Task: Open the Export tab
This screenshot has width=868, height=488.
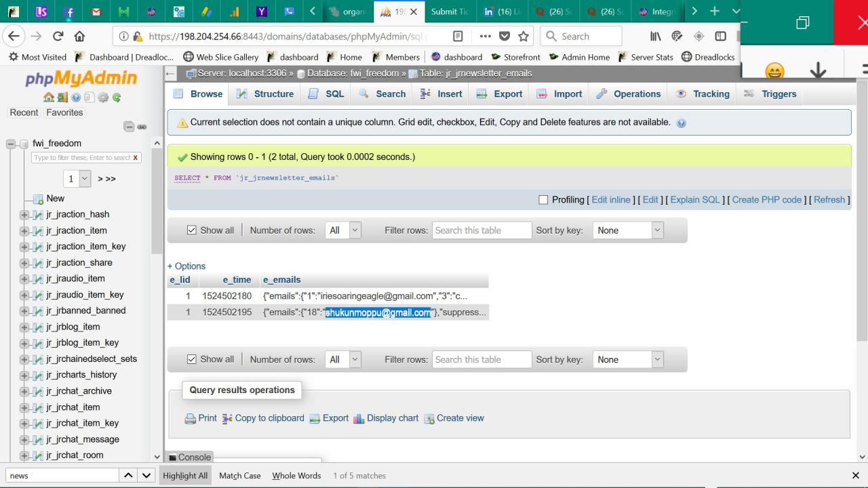Action: [x=499, y=94]
